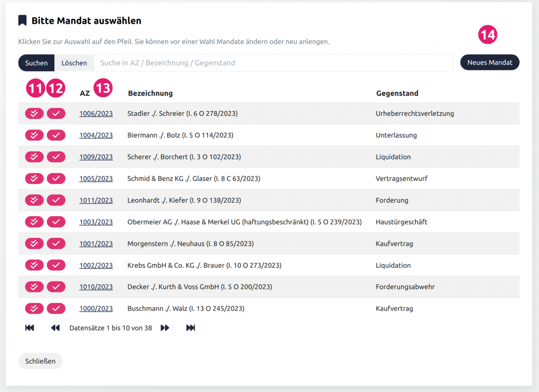The image size is (539, 392).
Task: Choose double-check icon for Morgenstern ./. Neuhaus row
Action: 34,244
